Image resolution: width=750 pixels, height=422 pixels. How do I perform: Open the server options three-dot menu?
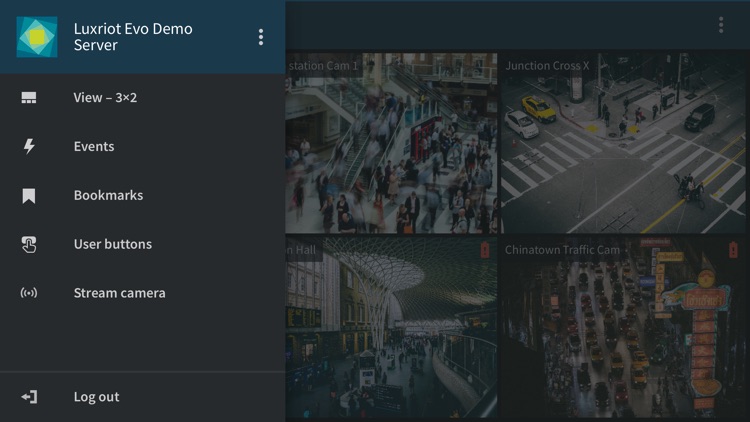[x=261, y=37]
